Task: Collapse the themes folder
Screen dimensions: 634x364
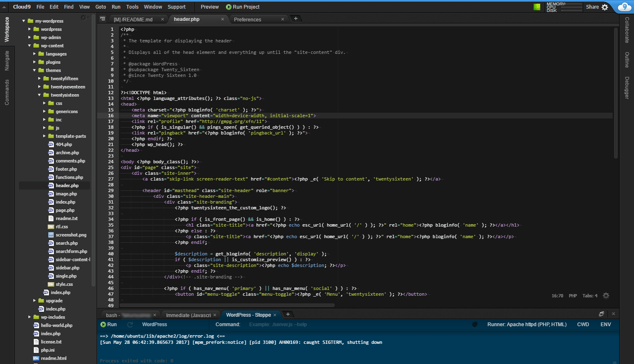Action: (34, 70)
